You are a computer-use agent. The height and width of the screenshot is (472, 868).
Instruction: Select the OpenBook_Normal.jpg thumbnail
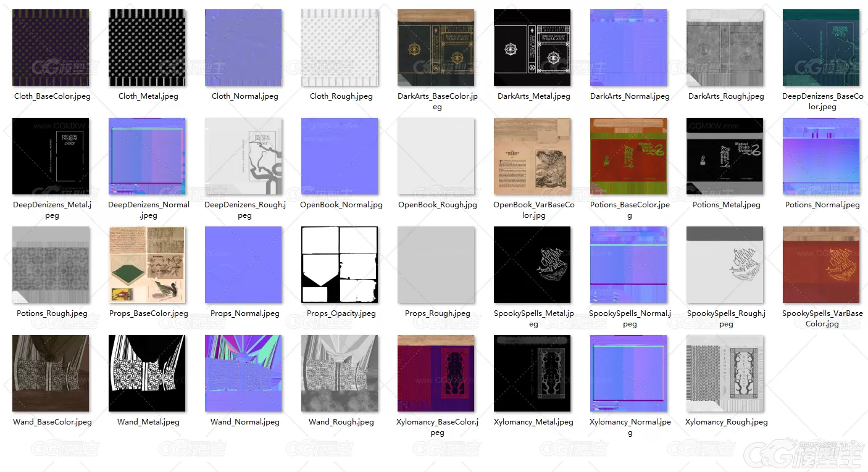tap(340, 156)
